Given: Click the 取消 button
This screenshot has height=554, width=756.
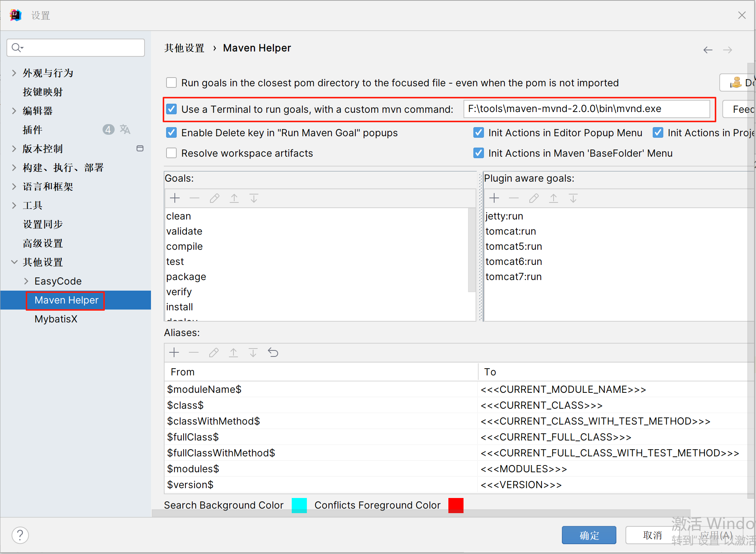Looking at the screenshot, I should [652, 535].
